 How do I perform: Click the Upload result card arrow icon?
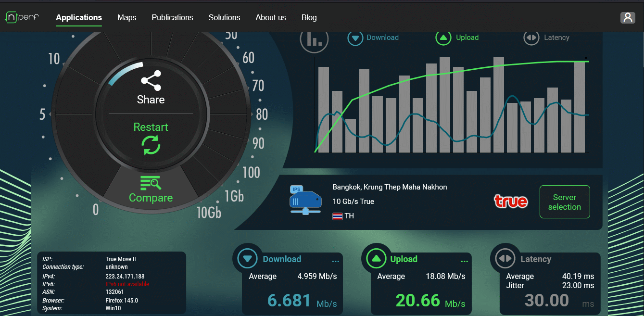tap(377, 259)
